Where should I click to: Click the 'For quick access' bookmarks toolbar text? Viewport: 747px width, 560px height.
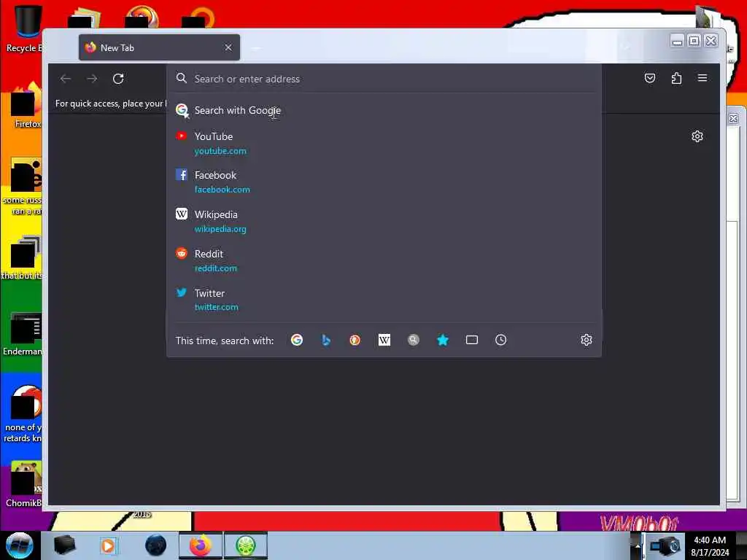[111, 104]
